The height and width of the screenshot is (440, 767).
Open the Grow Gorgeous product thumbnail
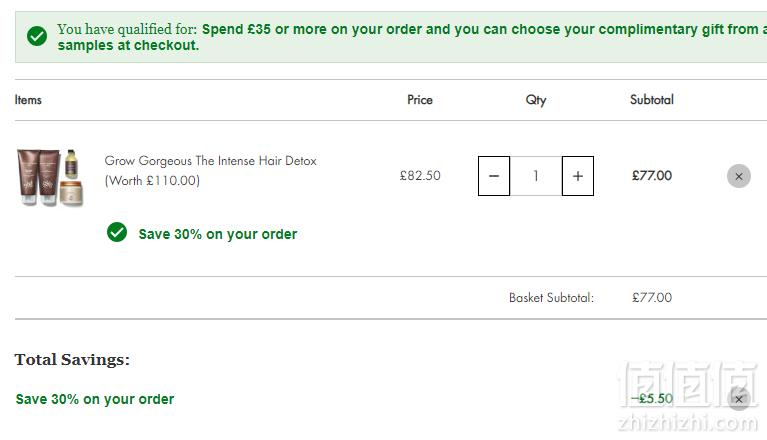(x=50, y=178)
